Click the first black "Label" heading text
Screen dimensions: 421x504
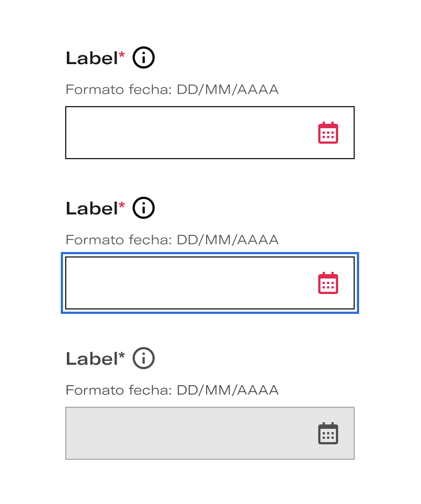point(92,58)
